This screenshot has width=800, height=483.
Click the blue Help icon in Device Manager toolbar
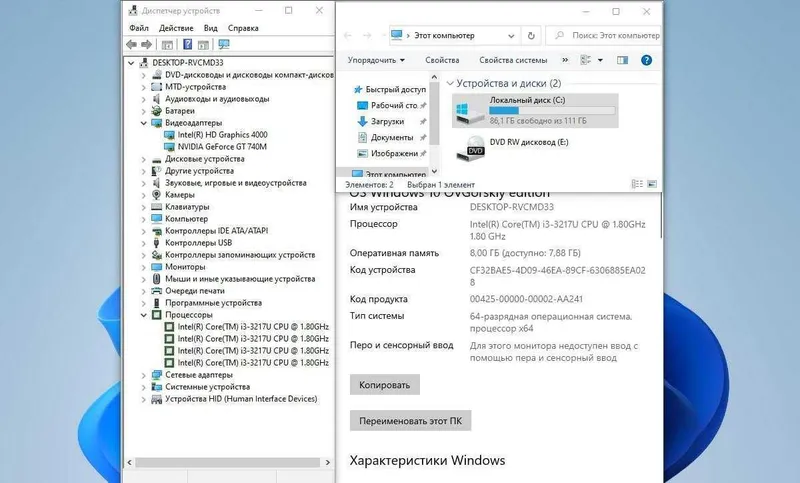[x=187, y=45]
